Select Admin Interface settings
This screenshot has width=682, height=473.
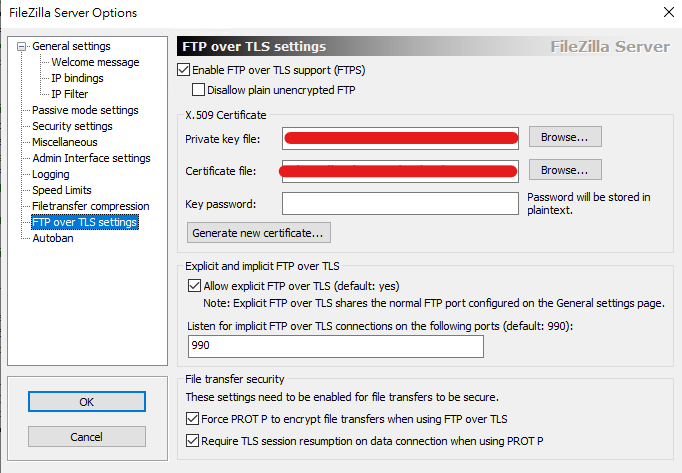pos(91,158)
